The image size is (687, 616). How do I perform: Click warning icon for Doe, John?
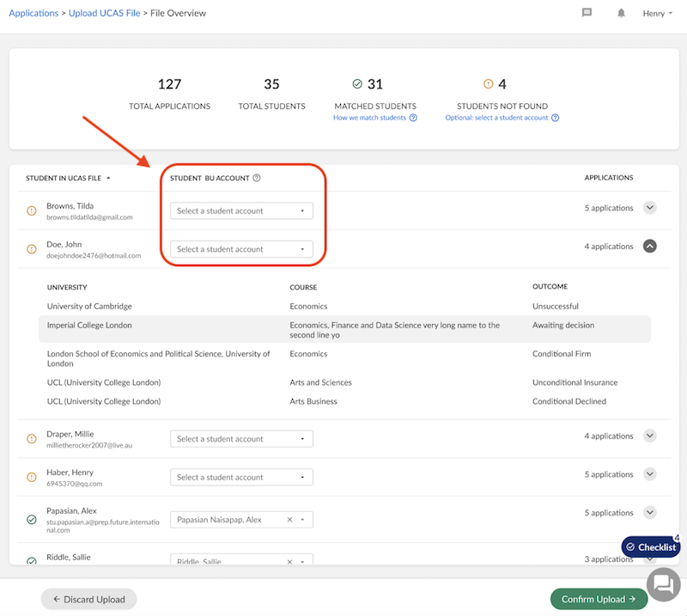(32, 249)
